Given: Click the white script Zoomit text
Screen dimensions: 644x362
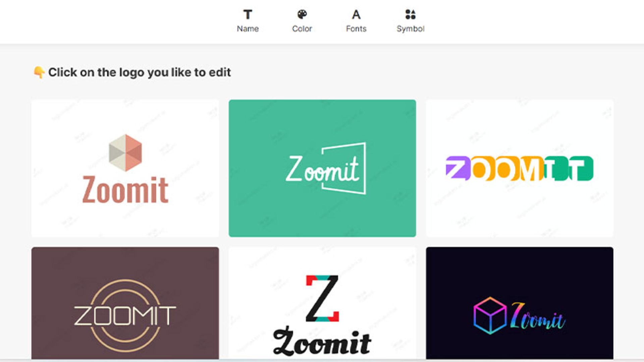Looking at the screenshot, I should coord(322,169).
